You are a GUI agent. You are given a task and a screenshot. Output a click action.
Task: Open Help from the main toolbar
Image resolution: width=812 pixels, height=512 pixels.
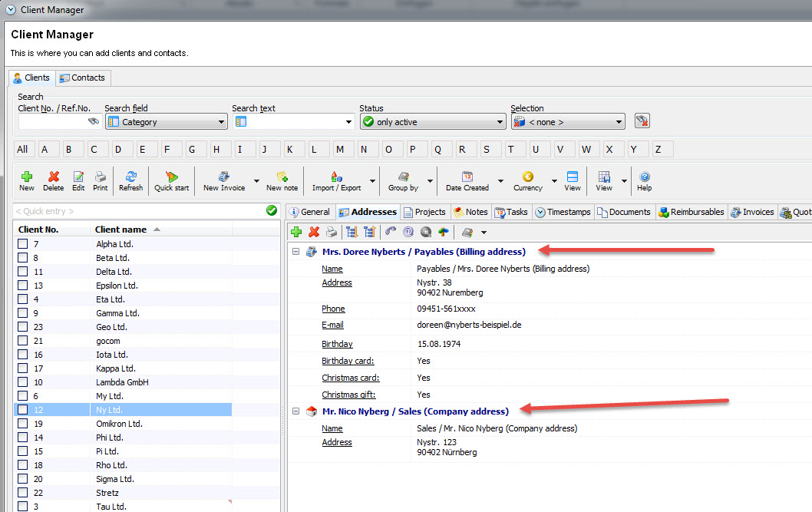(644, 180)
